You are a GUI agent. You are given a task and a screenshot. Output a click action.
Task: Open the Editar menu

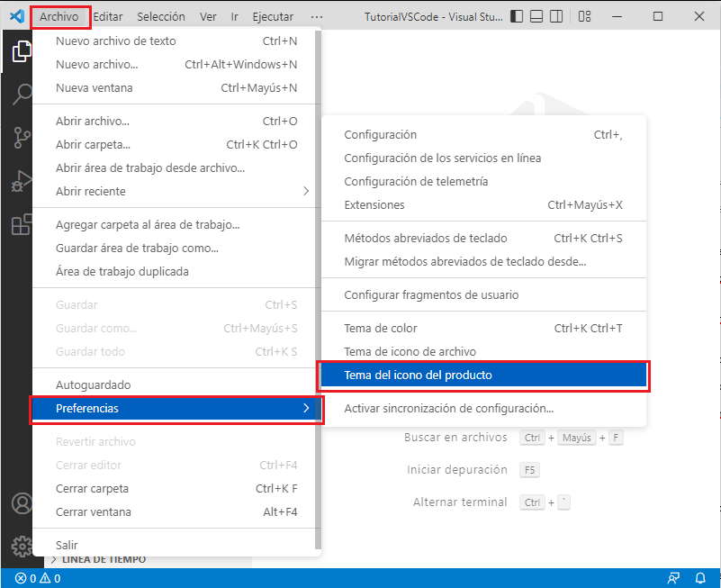108,17
